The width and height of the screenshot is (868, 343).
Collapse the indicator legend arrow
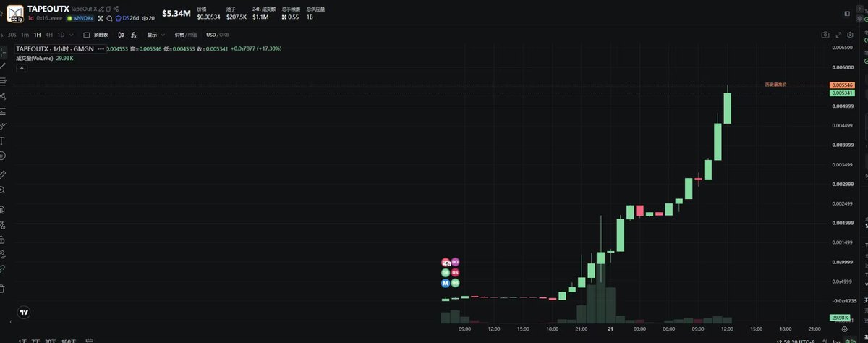pos(22,67)
